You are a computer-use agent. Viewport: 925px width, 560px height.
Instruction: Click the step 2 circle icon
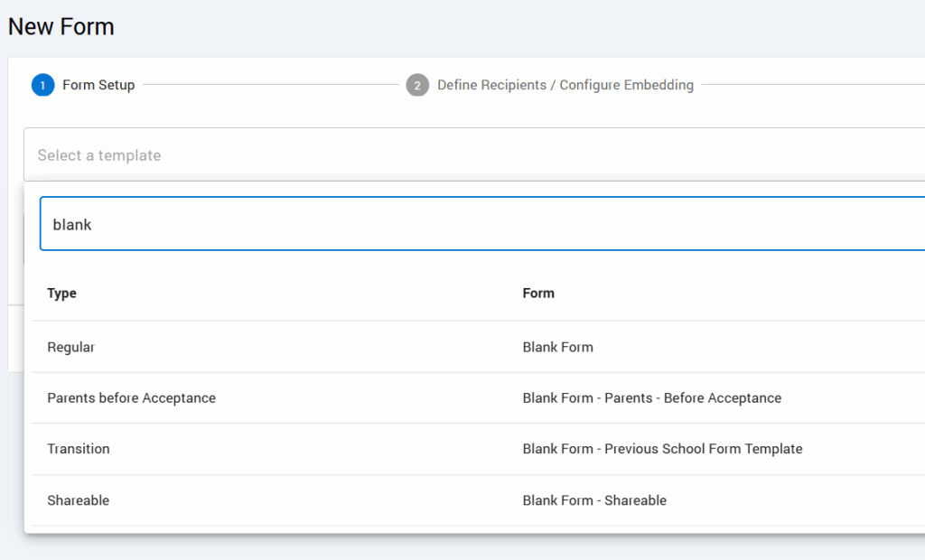coord(417,85)
